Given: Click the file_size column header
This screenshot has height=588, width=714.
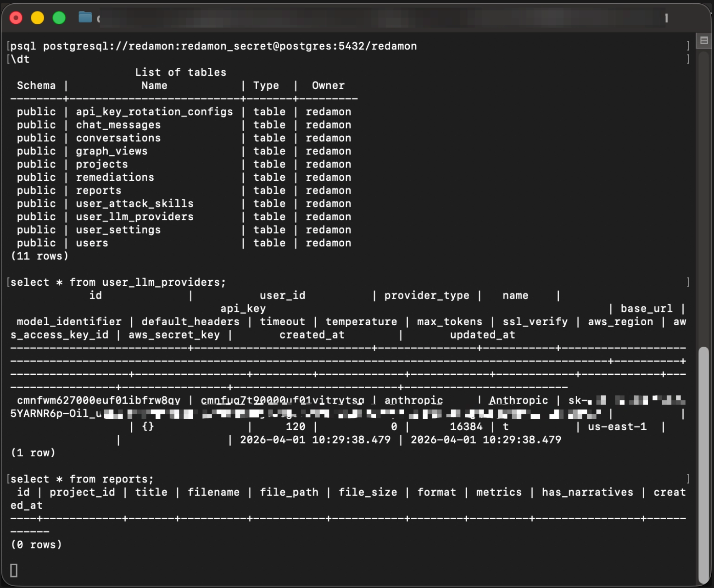Looking at the screenshot, I should (368, 493).
